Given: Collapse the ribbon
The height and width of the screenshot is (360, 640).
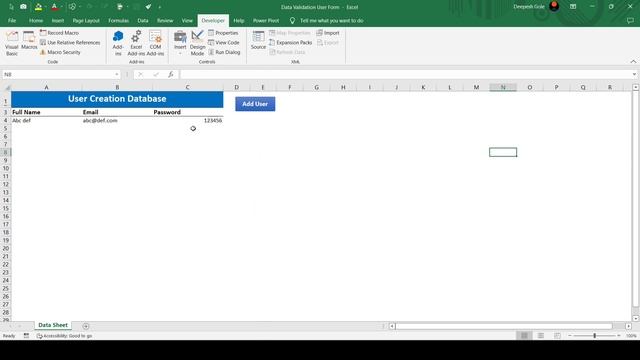Looking at the screenshot, I should [633, 62].
